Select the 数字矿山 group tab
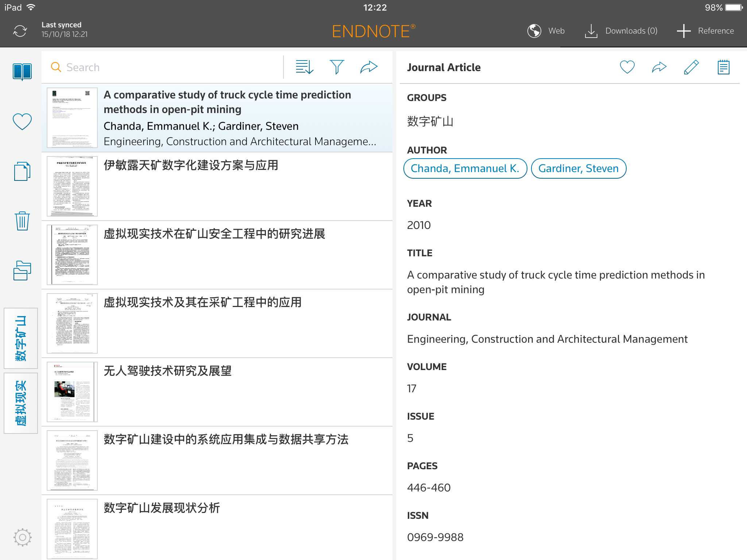Image resolution: width=747 pixels, height=560 pixels. (x=21, y=338)
